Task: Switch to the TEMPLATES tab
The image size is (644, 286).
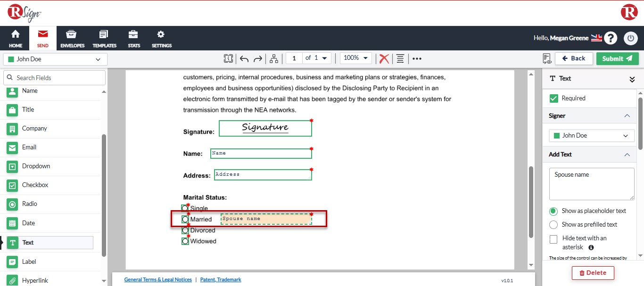Action: [x=104, y=38]
